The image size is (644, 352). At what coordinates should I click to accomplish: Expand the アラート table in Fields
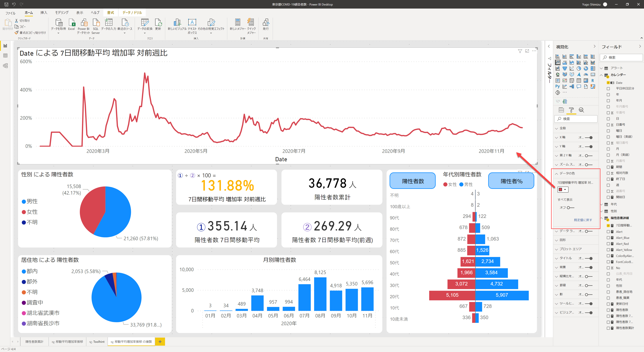(x=601, y=68)
